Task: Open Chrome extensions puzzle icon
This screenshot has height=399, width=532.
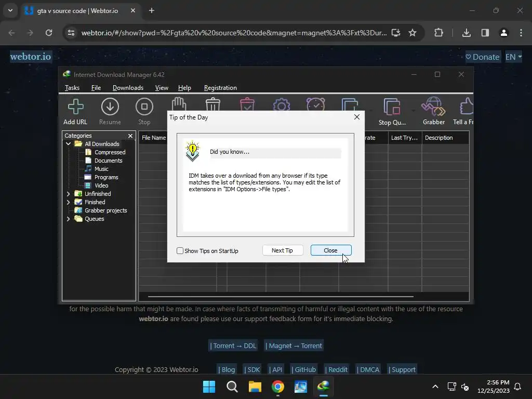Action: pos(438,33)
